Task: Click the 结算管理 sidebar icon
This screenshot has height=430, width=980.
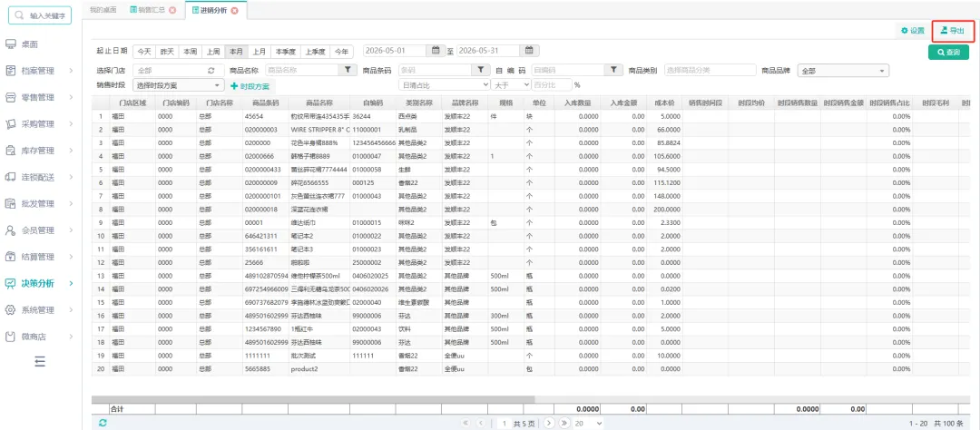Action: click(x=10, y=257)
